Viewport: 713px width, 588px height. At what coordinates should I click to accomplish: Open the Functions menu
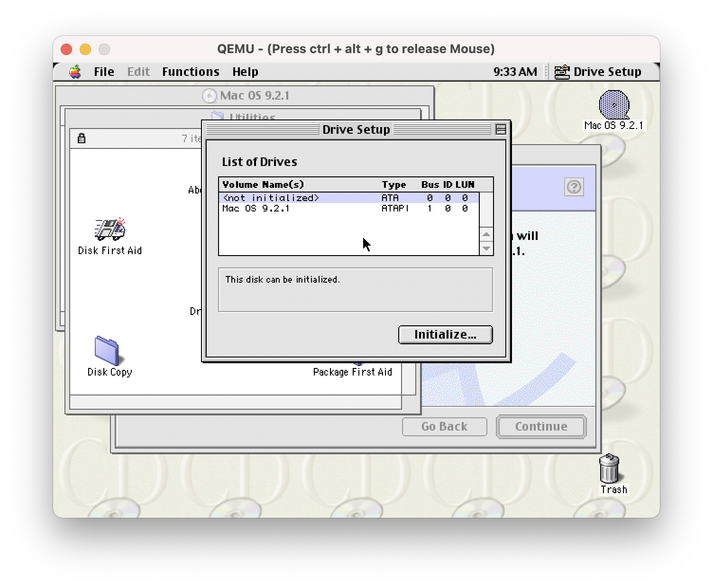191,72
